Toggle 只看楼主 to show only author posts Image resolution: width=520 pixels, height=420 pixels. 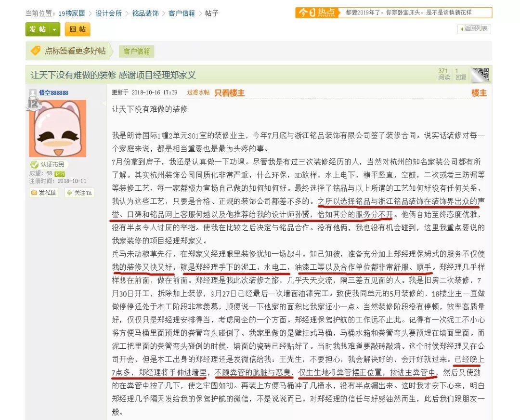click(229, 92)
